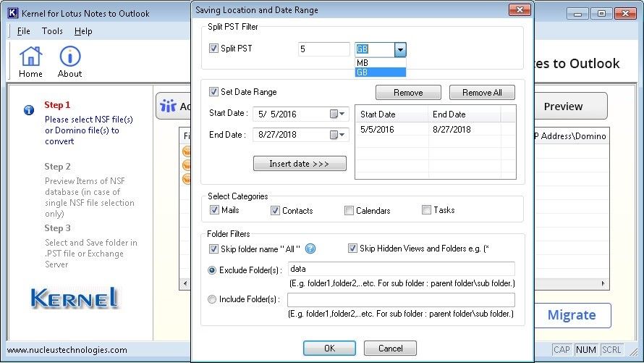Screen dimensions: 644x363
Task: Click the SCRL status bar indicator
Action: point(611,350)
